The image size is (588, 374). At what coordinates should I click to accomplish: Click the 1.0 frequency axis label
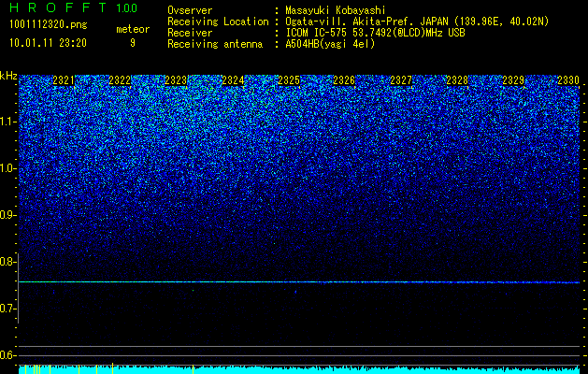[x=7, y=168]
